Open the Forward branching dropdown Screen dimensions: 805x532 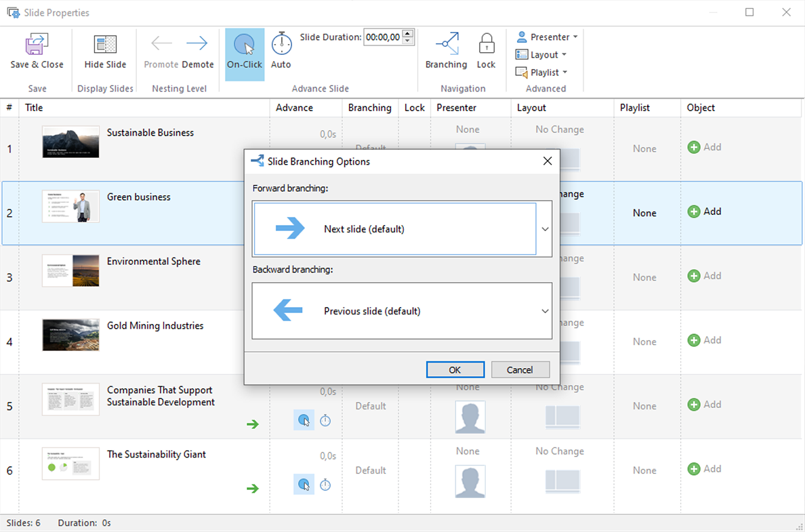pyautogui.click(x=545, y=229)
